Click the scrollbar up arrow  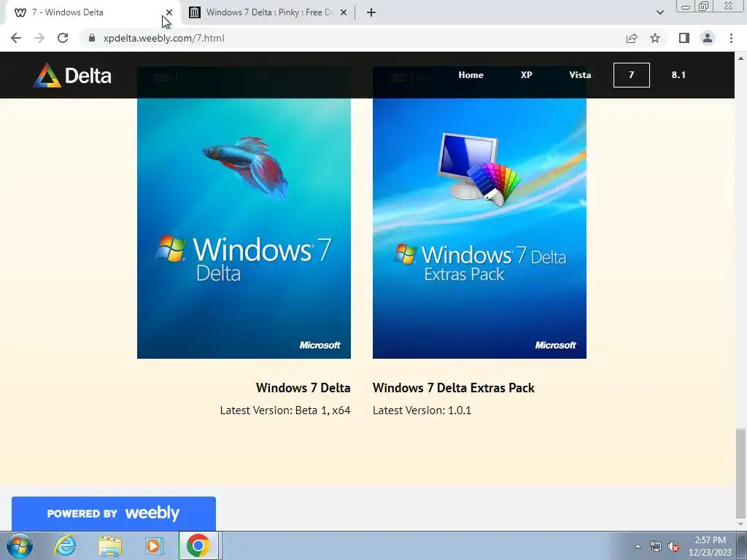coord(740,58)
